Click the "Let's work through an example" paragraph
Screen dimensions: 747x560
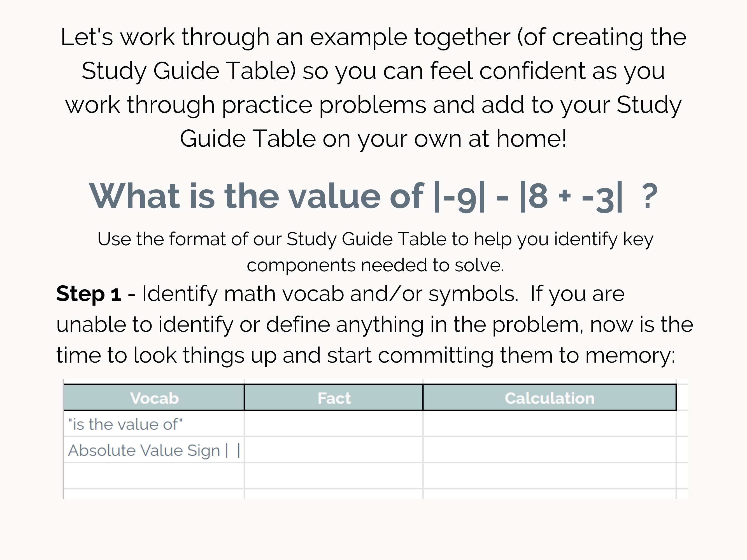[374, 88]
